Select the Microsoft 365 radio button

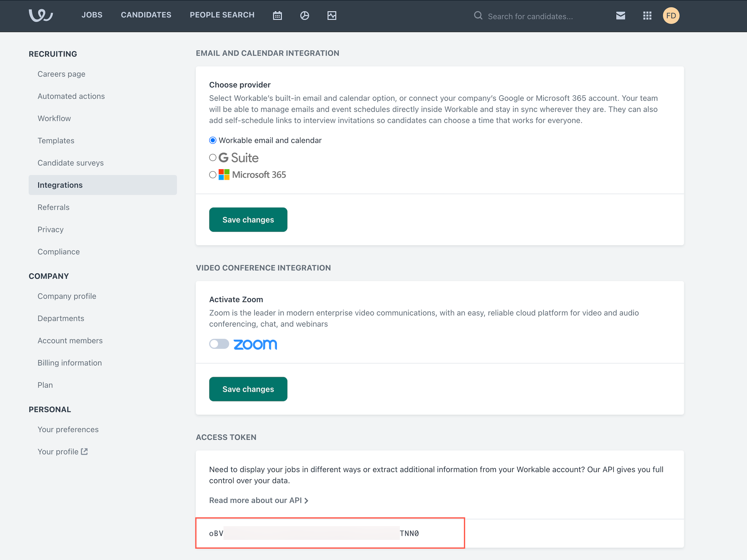coord(212,174)
